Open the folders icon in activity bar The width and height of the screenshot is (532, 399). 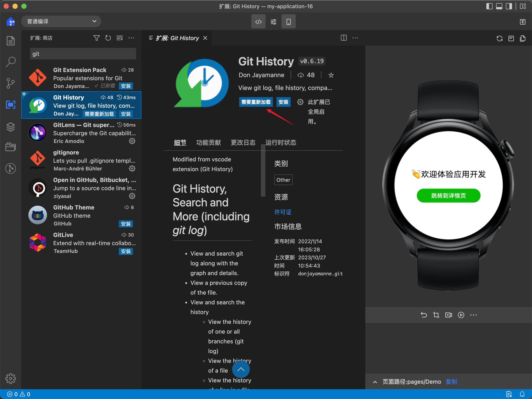click(11, 147)
